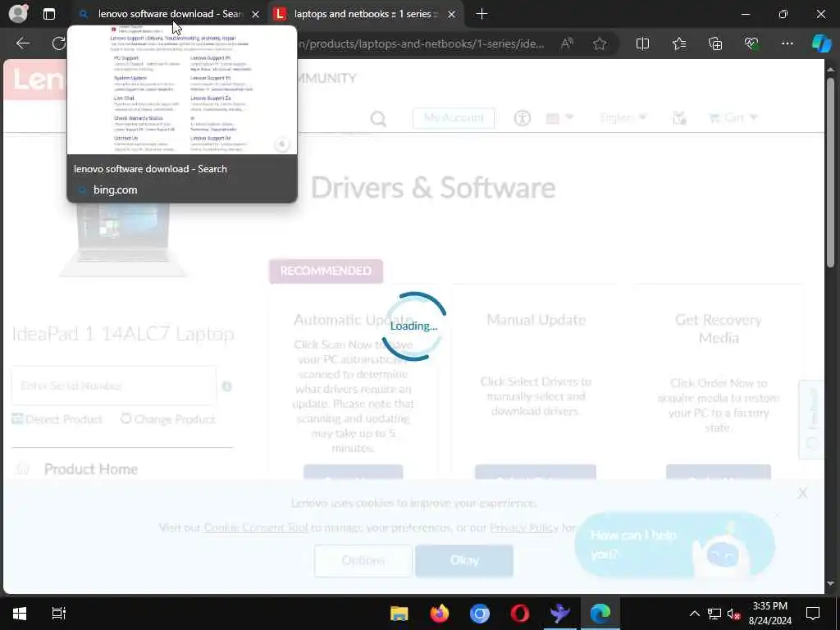Open the Windows Start menu
840x630 pixels.
tap(20, 614)
